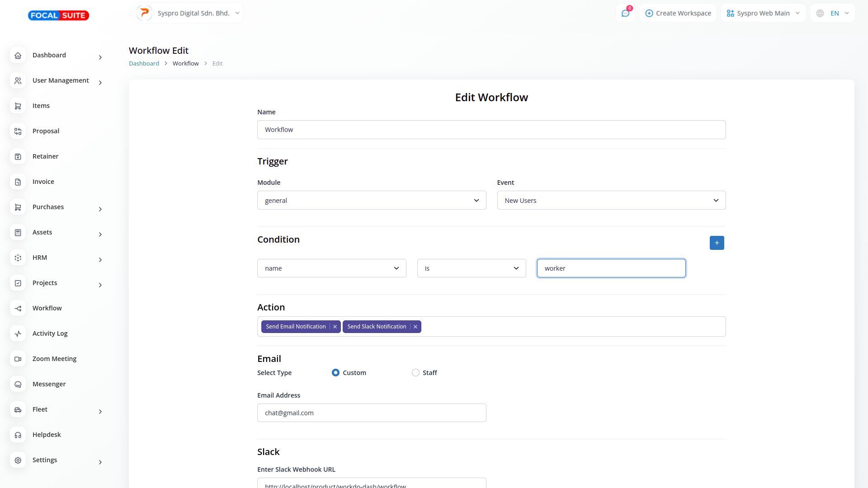The image size is (868, 488).
Task: Click the Fleet vehicle icon
Action: coord(18,409)
